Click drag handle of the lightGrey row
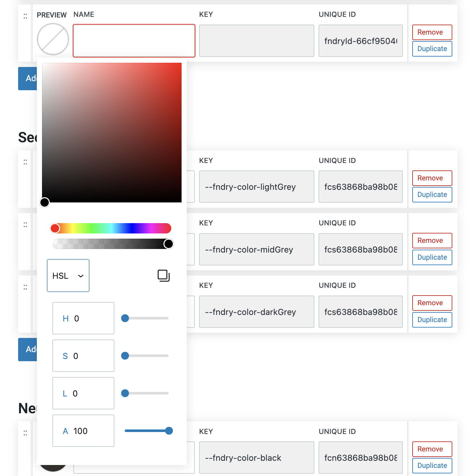 click(x=25, y=162)
